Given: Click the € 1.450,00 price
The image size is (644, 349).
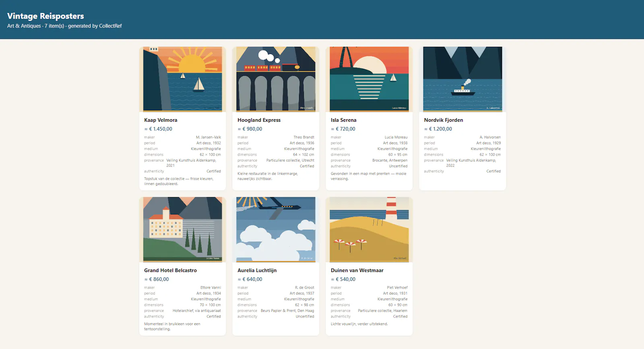Looking at the screenshot, I should click(x=158, y=129).
